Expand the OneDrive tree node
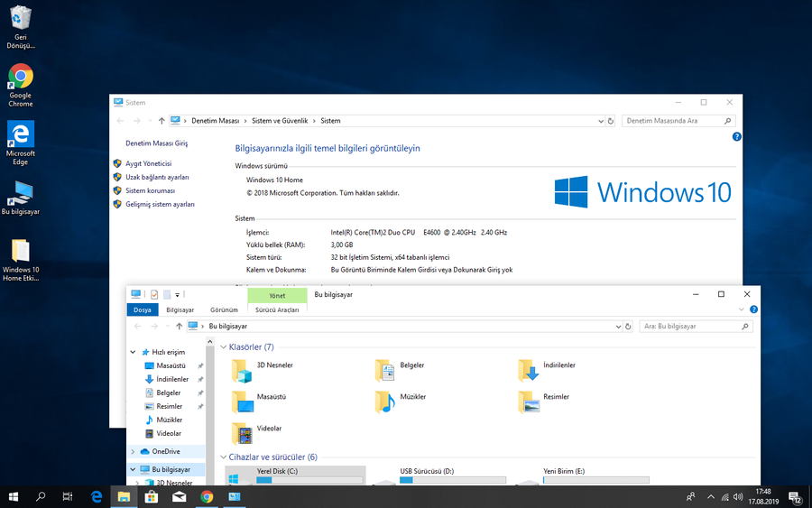The height and width of the screenshot is (508, 812). click(x=133, y=451)
